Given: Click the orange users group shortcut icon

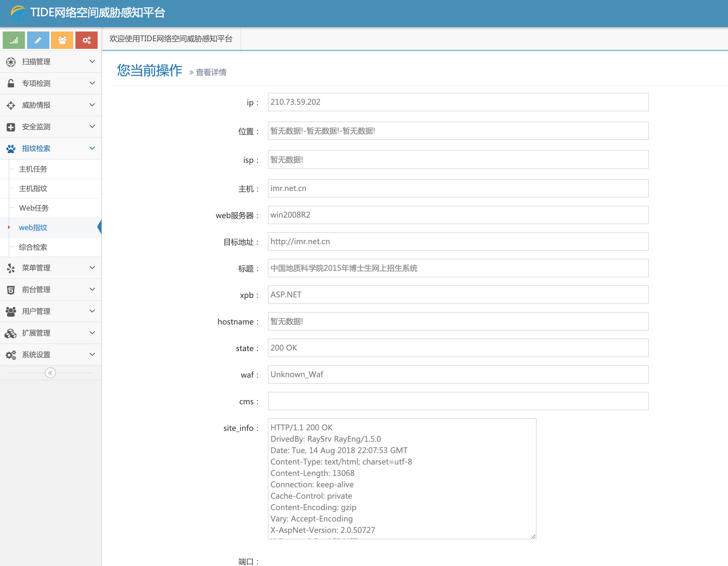Looking at the screenshot, I should coord(62,40).
